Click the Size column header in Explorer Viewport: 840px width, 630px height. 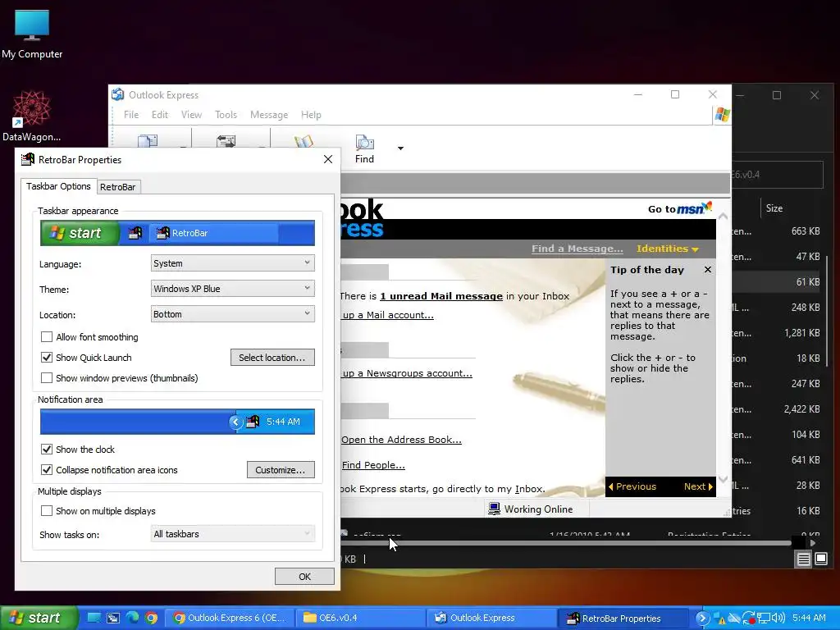coord(774,208)
